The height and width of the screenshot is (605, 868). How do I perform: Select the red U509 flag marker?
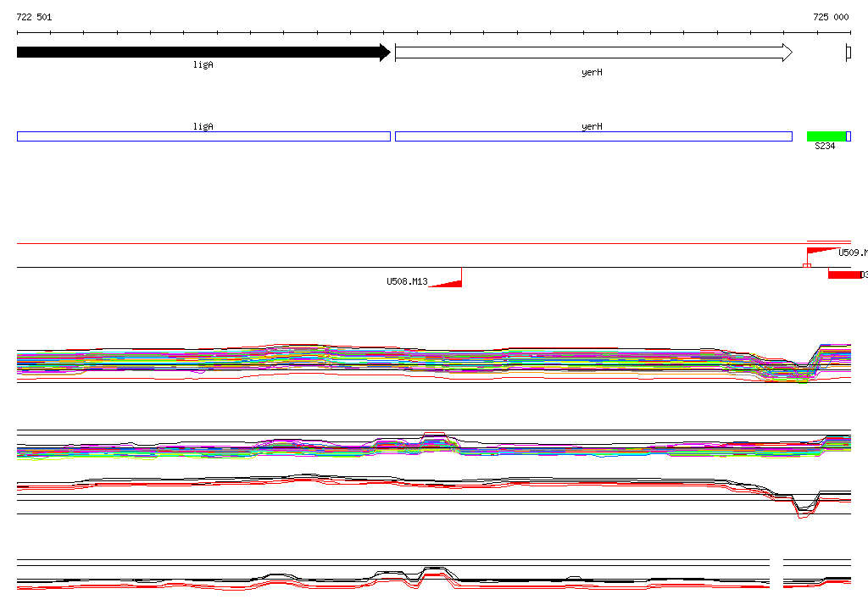click(821, 252)
